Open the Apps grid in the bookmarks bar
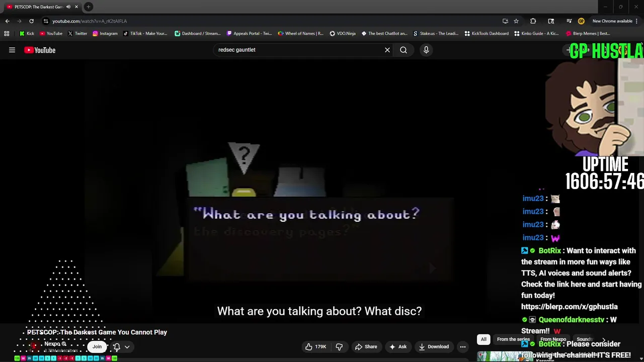644x362 pixels. [7, 34]
